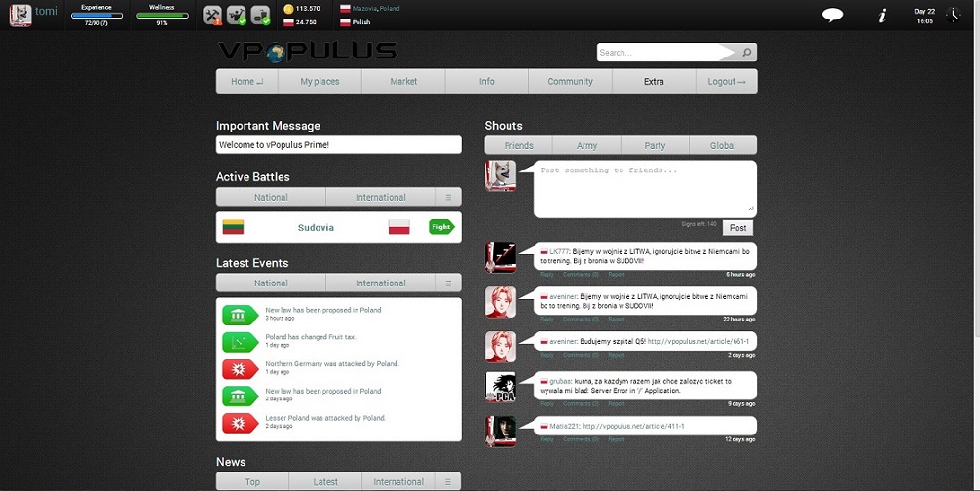Select the Global shouts tab
Screen dimensions: 980x491
click(723, 145)
